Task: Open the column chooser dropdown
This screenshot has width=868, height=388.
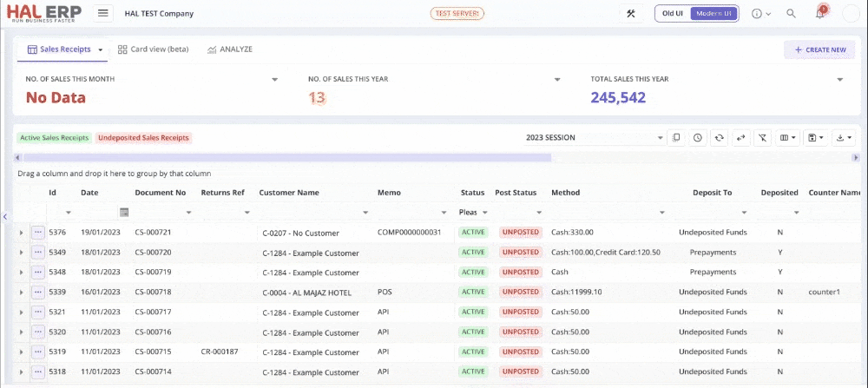Action: pyautogui.click(x=789, y=138)
